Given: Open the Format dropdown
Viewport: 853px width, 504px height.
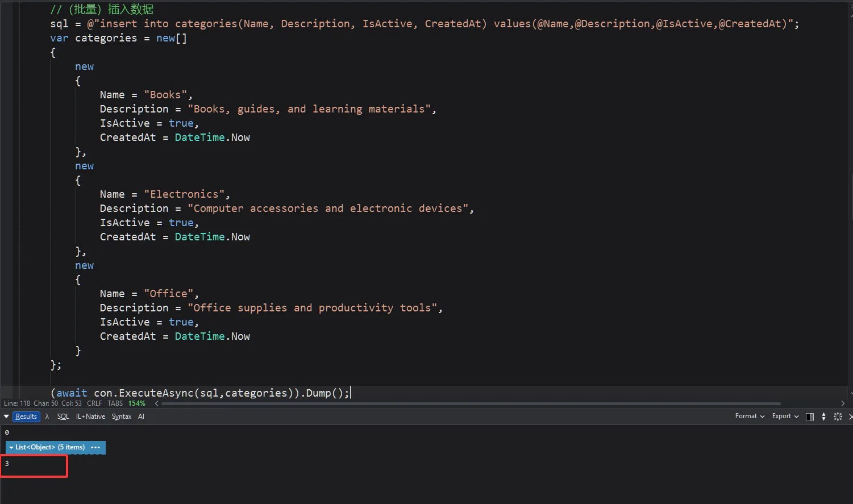Looking at the screenshot, I should (750, 416).
